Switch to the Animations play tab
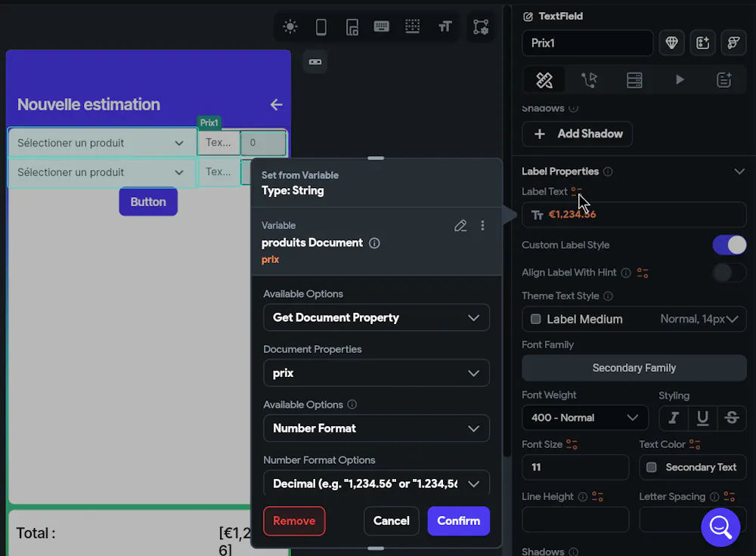The height and width of the screenshot is (556, 756). pyautogui.click(x=680, y=79)
